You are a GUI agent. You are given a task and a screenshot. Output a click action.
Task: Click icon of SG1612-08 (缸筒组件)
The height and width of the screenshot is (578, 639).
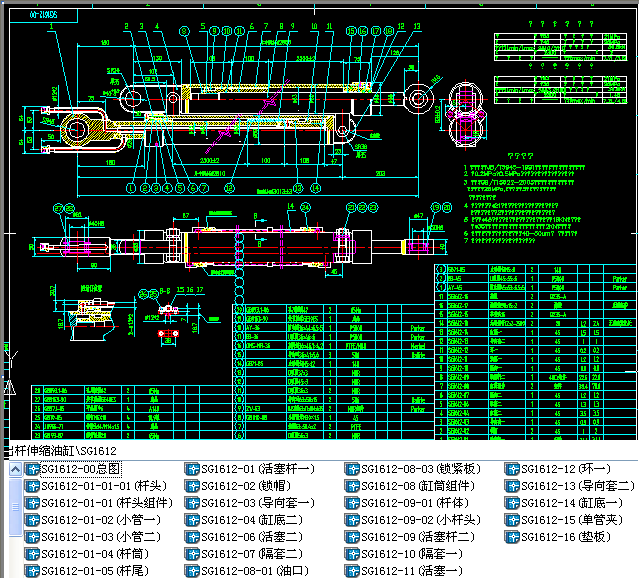[x=352, y=486]
